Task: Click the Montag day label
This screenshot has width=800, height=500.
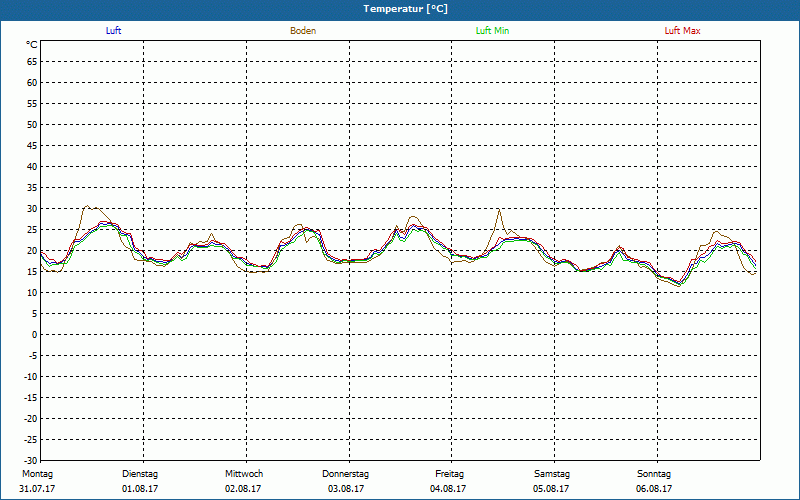Action: tap(38, 474)
